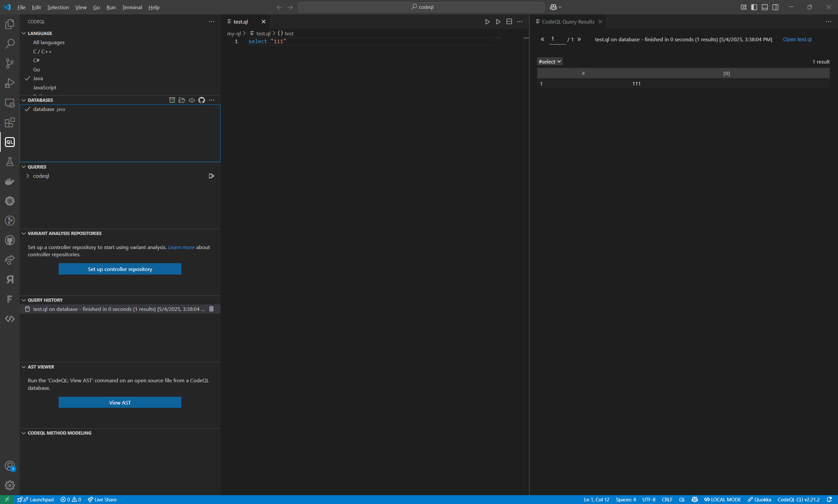Image resolution: width=838 pixels, height=504 pixels.
Task: Customize layout button in title bar
Action: tap(744, 7)
